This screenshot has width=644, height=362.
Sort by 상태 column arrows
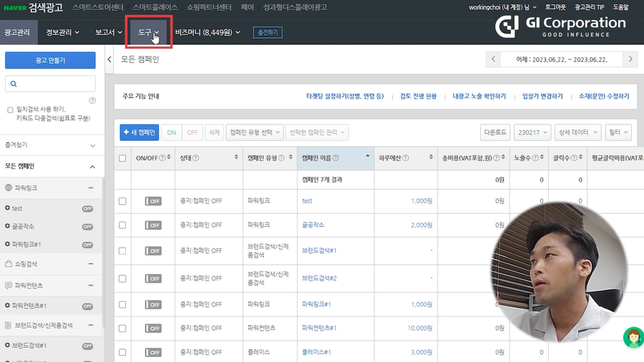[x=236, y=157]
